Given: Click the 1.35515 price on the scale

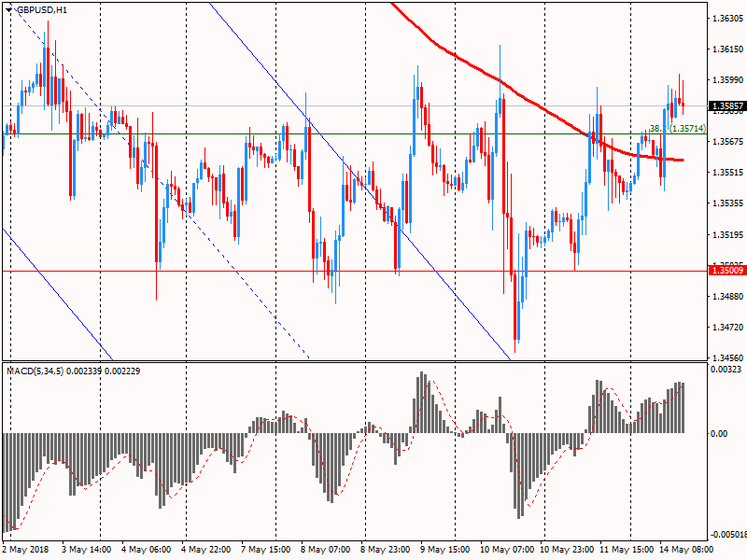Looking at the screenshot, I should pos(726,173).
